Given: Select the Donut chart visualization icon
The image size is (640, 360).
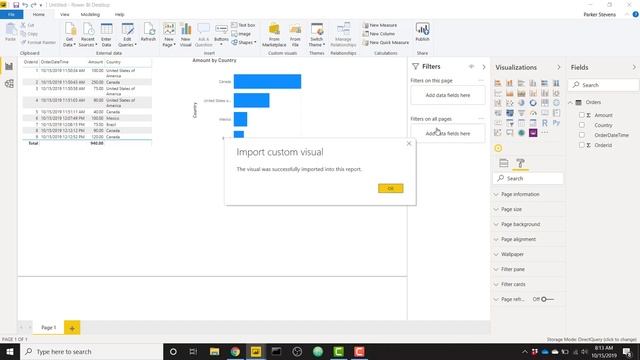Looking at the screenshot, I should (533, 103).
